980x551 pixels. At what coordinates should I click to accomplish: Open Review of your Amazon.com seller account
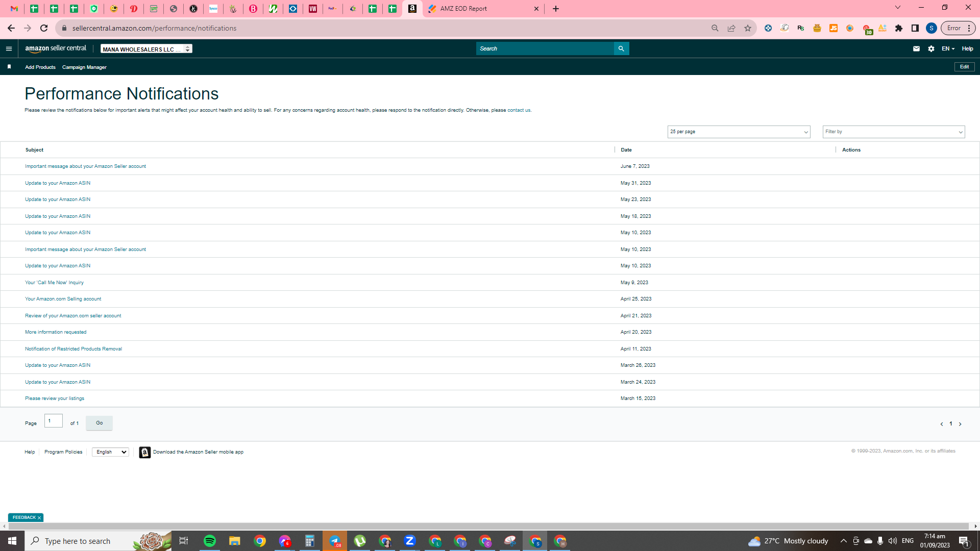[x=73, y=316]
